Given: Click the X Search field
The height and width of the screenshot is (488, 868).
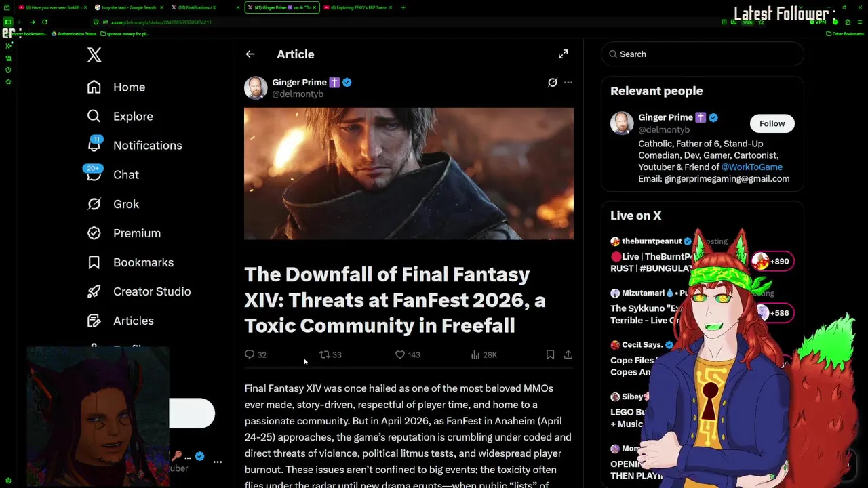Looking at the screenshot, I should pos(703,54).
